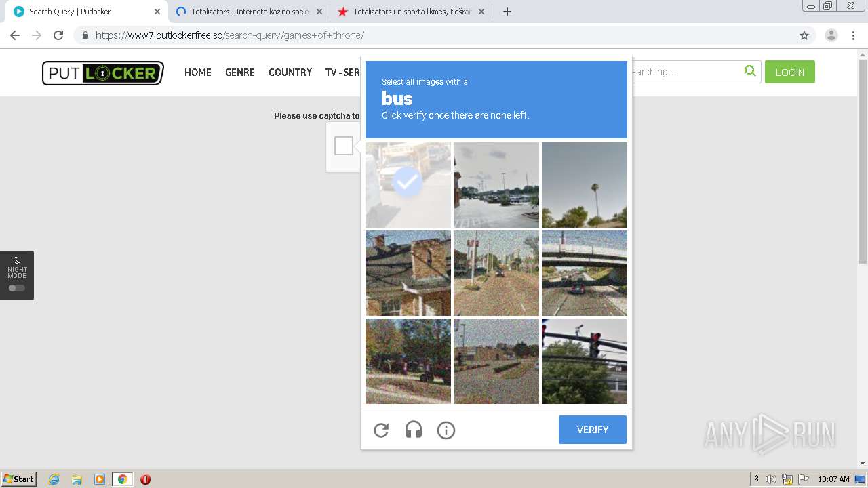Open Action Center flag tray icon

coord(803,479)
